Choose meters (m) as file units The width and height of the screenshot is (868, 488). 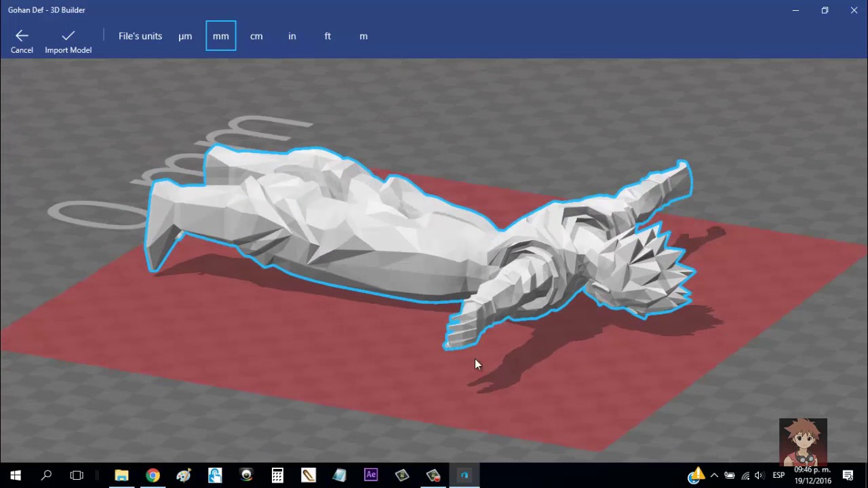[x=363, y=36]
